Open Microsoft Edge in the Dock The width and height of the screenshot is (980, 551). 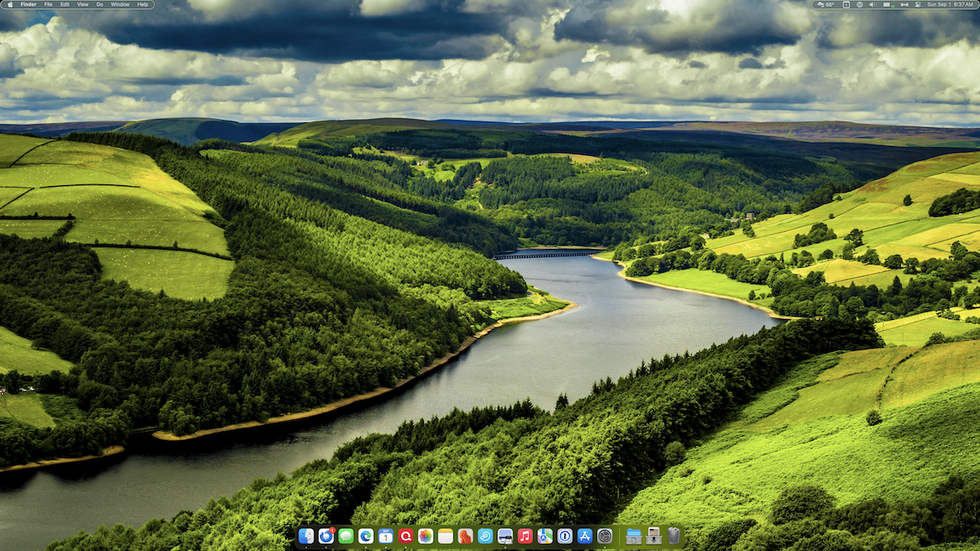[x=365, y=537]
